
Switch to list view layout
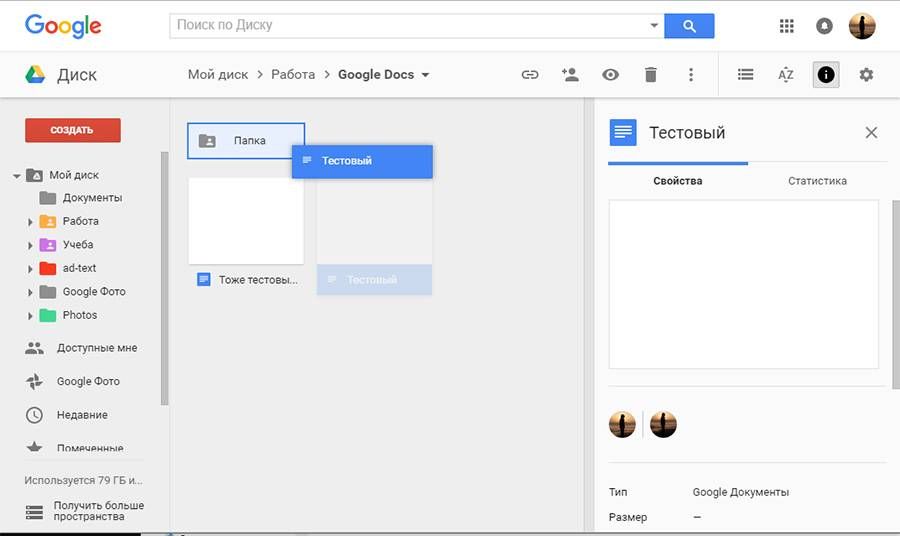pyautogui.click(x=745, y=75)
